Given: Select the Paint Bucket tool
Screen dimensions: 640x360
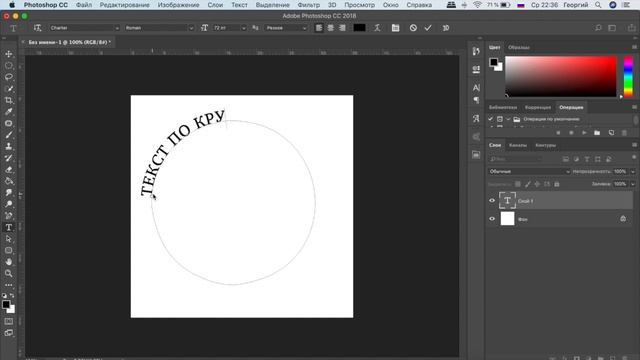Looking at the screenshot, I should [x=9, y=181].
